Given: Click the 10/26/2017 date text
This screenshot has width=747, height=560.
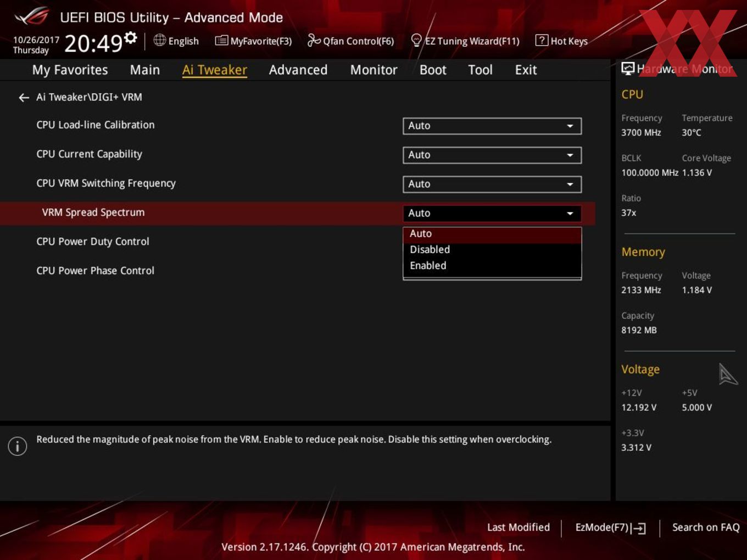Looking at the screenshot, I should (x=36, y=40).
